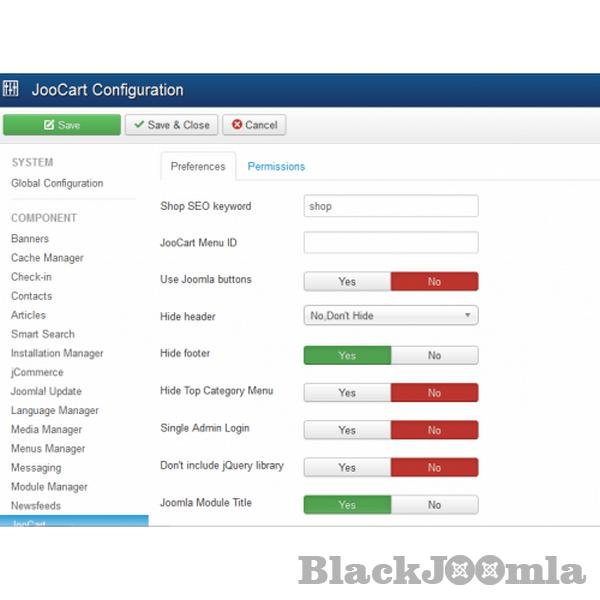This screenshot has width=600, height=600.
Task: Click the Cancel button
Action: [x=254, y=125]
